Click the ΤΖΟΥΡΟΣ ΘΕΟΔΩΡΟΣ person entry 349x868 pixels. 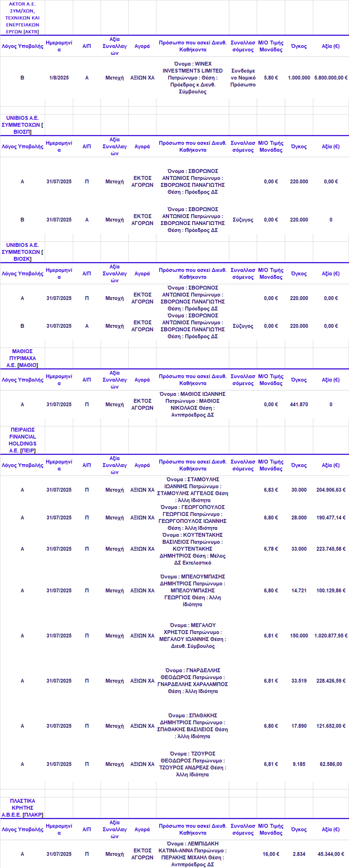point(192,764)
